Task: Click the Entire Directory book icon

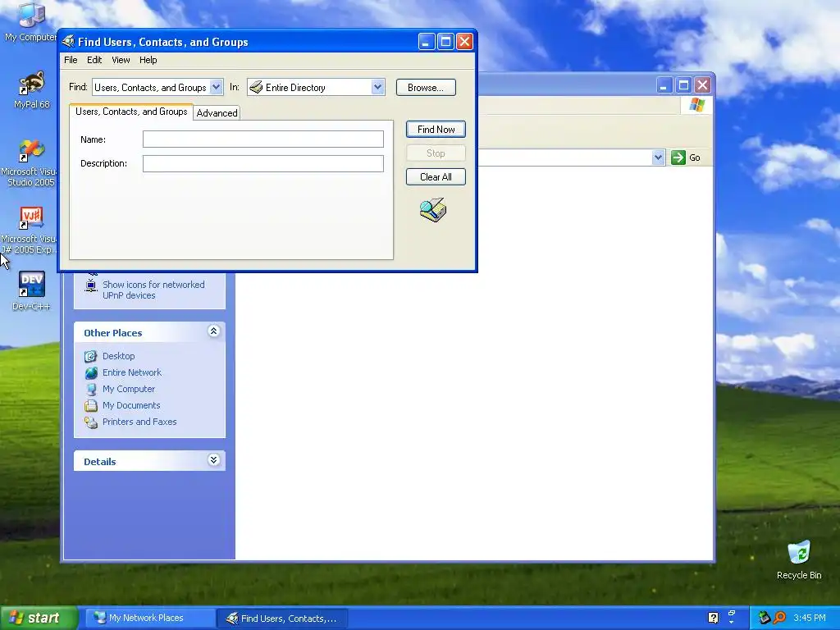Action: click(256, 87)
